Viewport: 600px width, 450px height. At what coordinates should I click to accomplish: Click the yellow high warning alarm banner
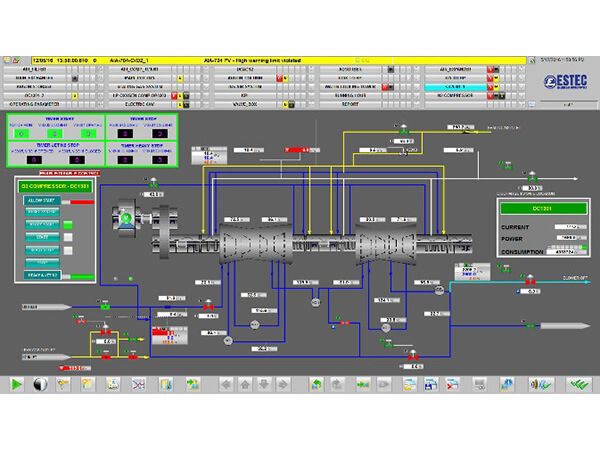[x=279, y=60]
